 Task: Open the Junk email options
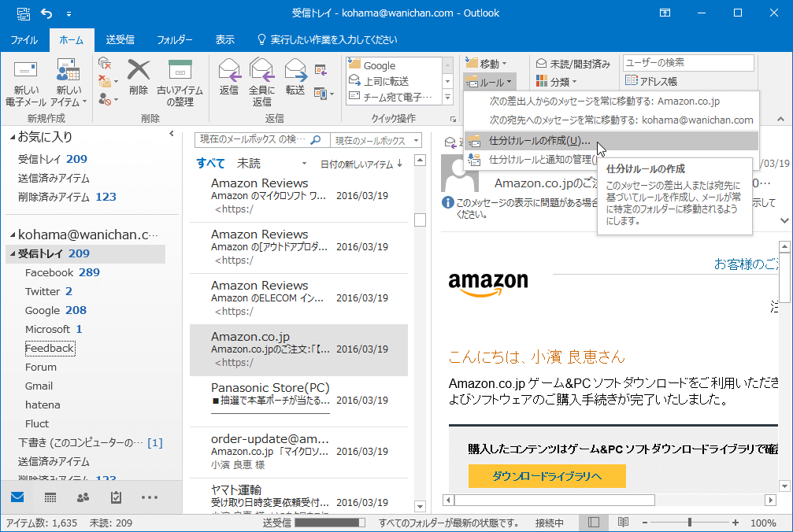pos(108,99)
